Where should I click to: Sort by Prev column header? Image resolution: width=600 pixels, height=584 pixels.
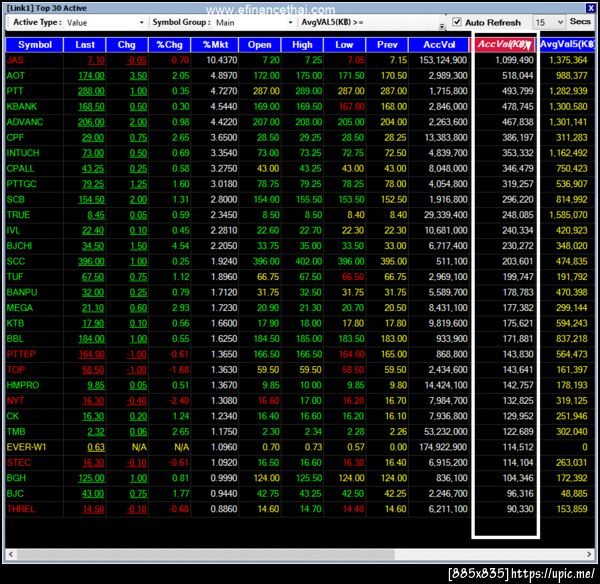click(387, 45)
